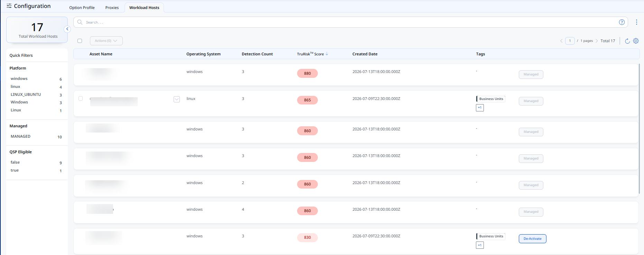
Task: Open the search help question icon
Action: (622, 22)
